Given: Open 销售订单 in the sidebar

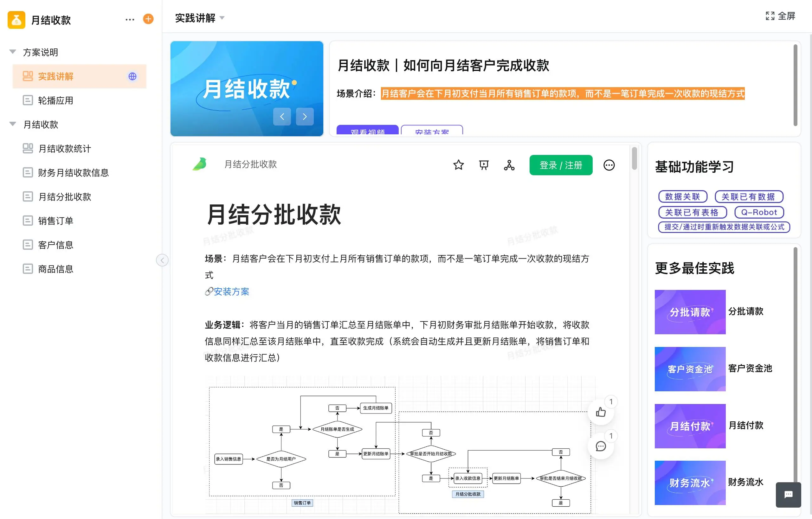Looking at the screenshot, I should (x=56, y=221).
